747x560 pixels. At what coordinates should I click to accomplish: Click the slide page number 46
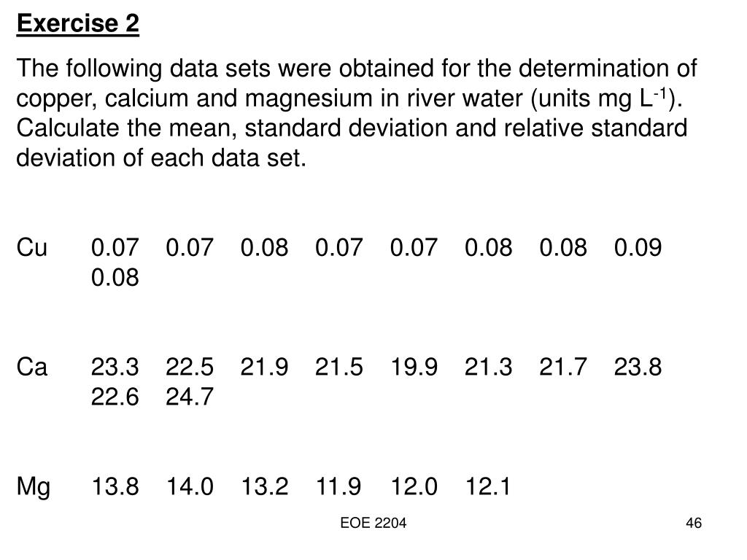click(694, 523)
